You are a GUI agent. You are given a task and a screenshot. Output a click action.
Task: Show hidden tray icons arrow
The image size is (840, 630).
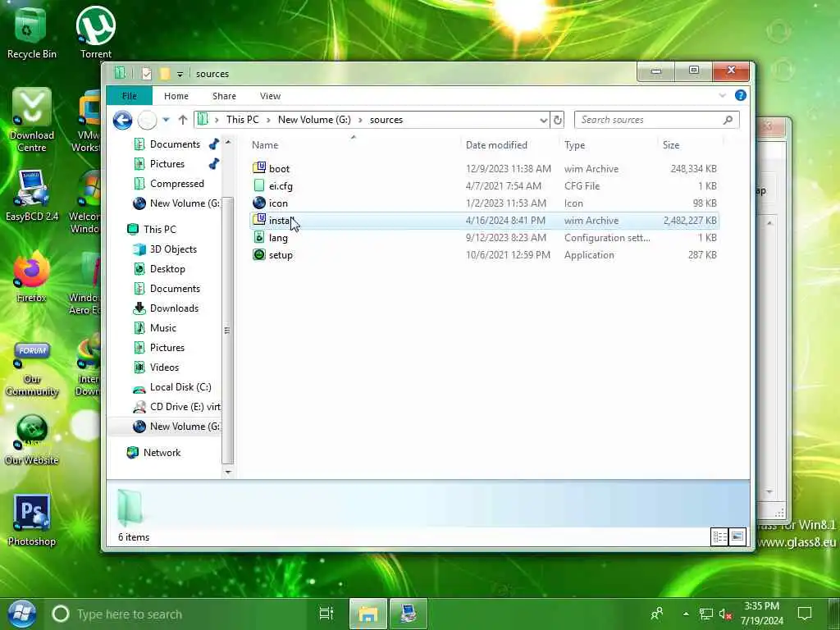coord(686,614)
